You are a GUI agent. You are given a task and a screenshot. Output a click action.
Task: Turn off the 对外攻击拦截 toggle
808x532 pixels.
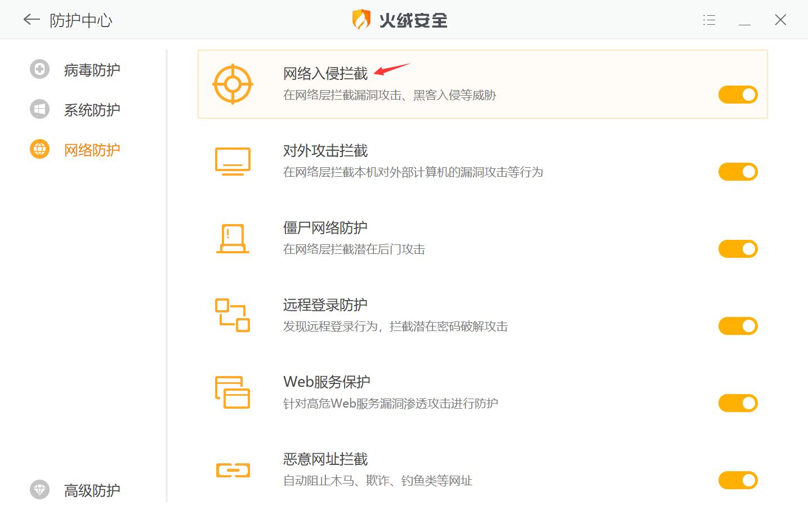[x=738, y=172]
